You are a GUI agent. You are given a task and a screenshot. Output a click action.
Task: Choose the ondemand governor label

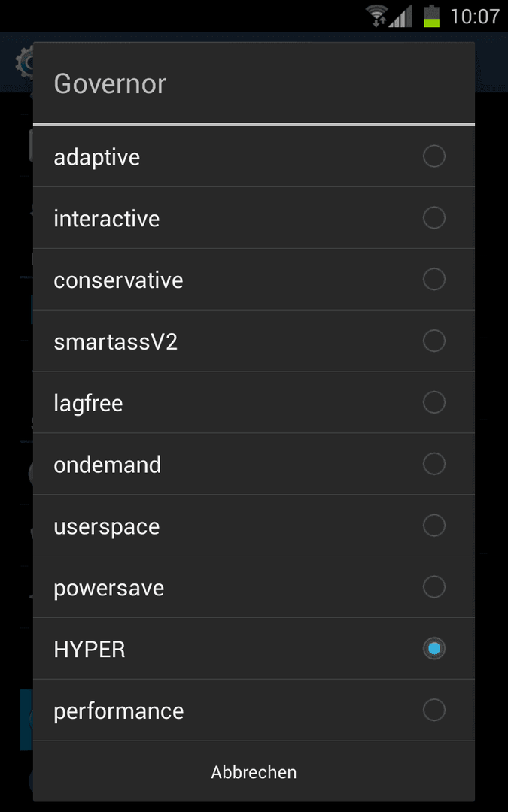pyautogui.click(x=108, y=465)
